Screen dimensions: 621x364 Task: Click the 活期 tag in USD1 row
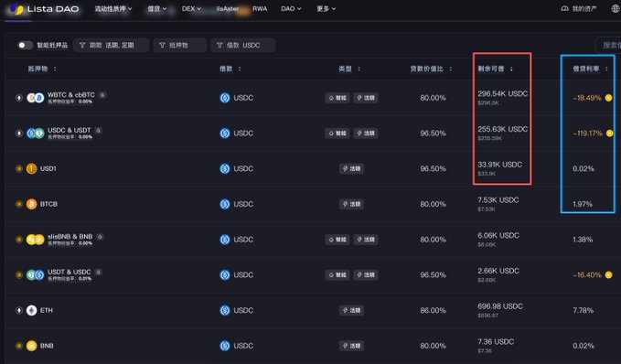tap(352, 168)
